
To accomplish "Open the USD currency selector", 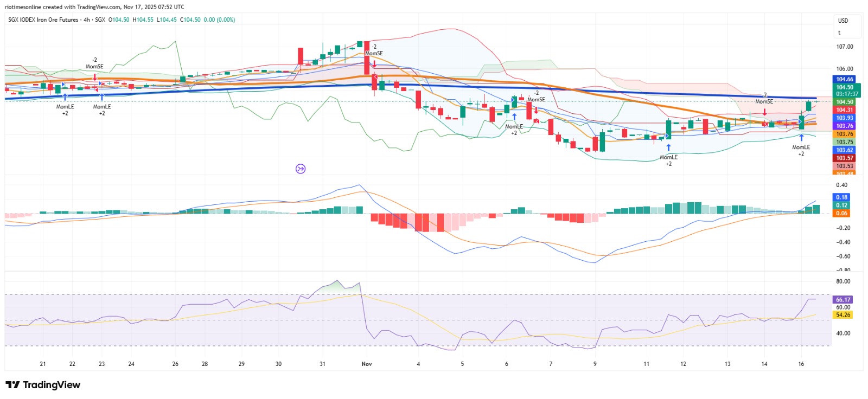I will [843, 21].
